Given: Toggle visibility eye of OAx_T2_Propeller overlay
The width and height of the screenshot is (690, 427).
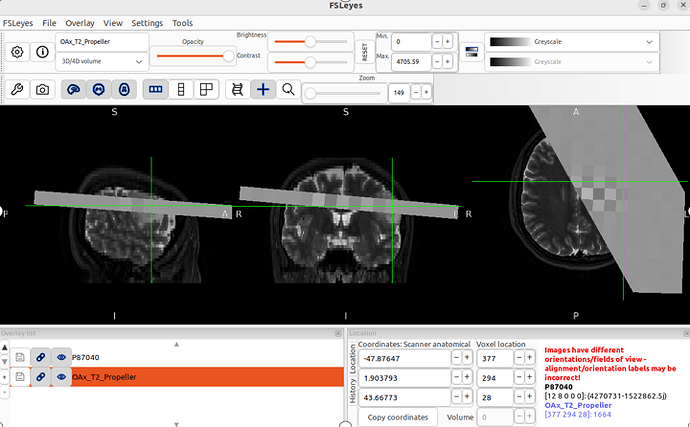Looking at the screenshot, I should pyautogui.click(x=61, y=377).
